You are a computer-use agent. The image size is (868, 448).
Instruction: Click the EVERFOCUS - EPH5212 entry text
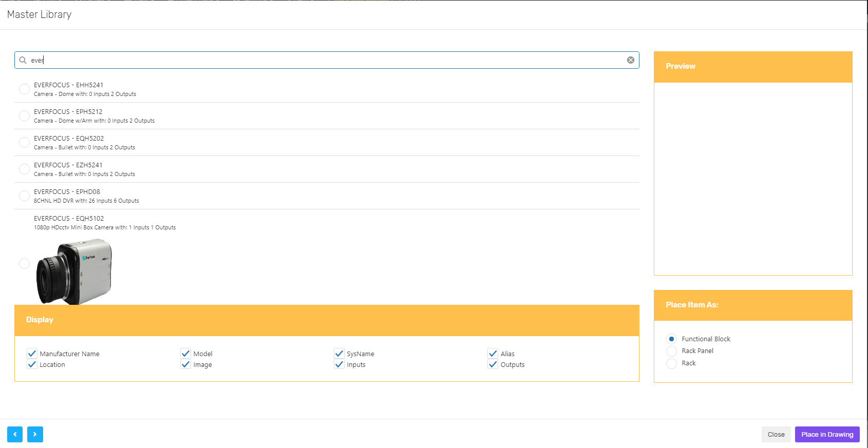pos(68,111)
